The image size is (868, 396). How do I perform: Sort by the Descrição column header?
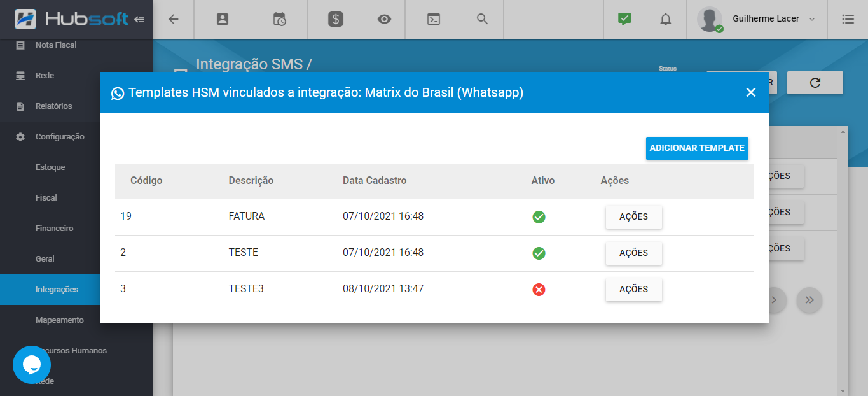tap(251, 180)
